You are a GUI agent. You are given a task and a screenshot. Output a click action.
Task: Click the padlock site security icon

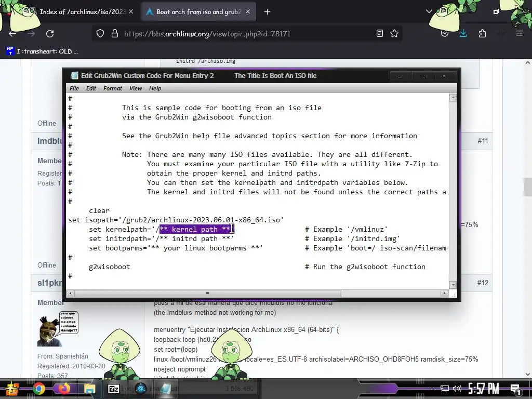(115, 34)
